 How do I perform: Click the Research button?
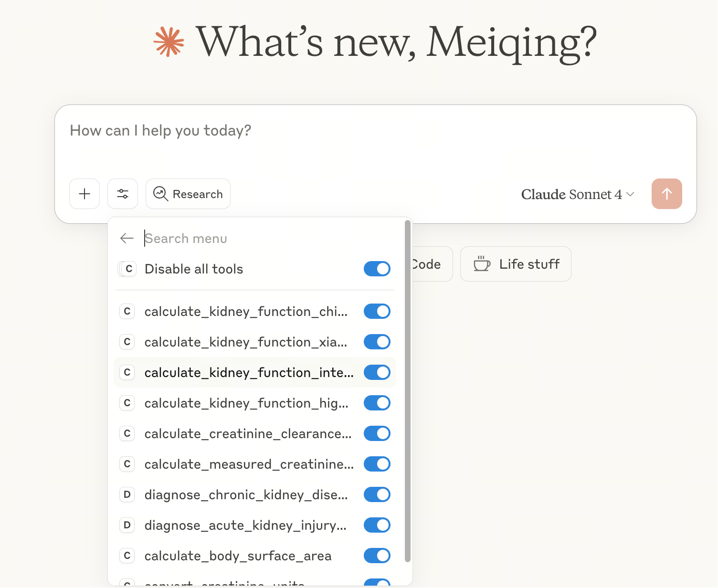point(188,194)
